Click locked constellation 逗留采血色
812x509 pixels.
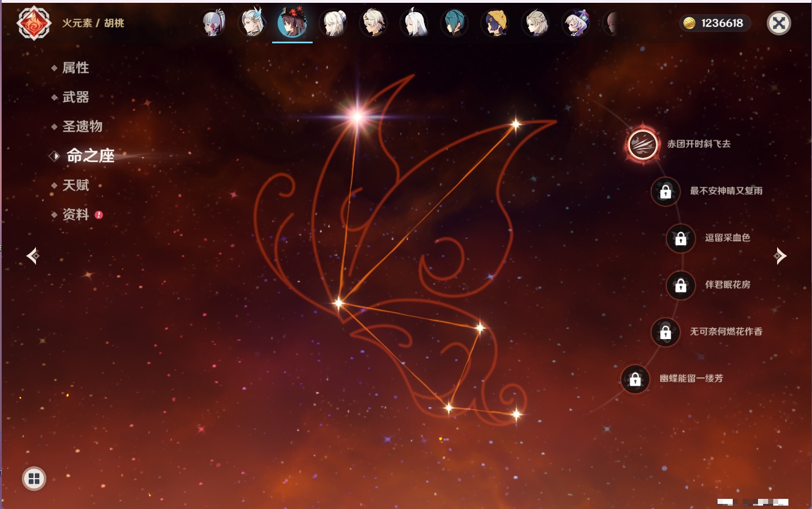[680, 238]
